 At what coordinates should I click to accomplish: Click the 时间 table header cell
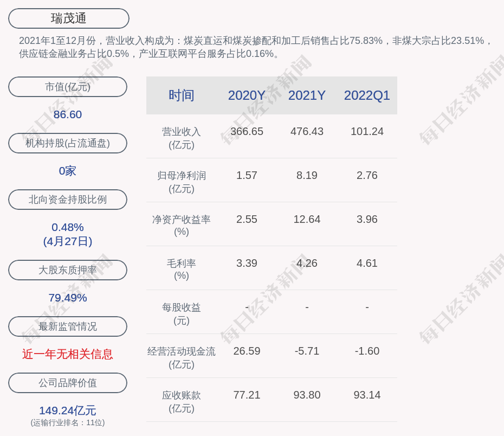(x=182, y=95)
